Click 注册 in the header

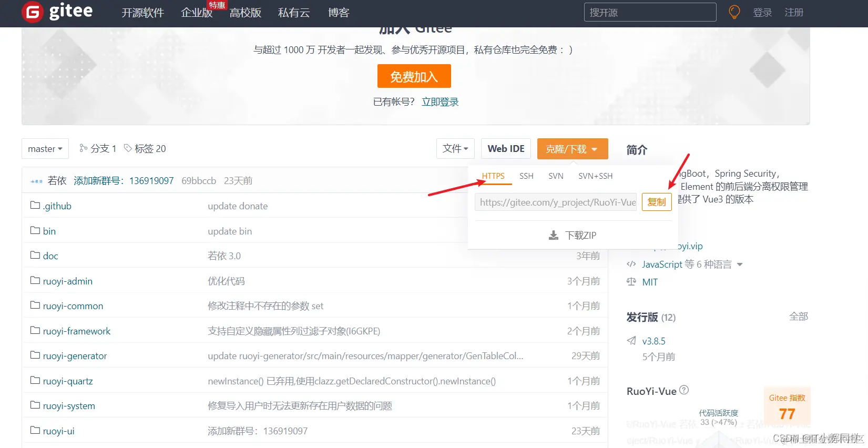794,13
